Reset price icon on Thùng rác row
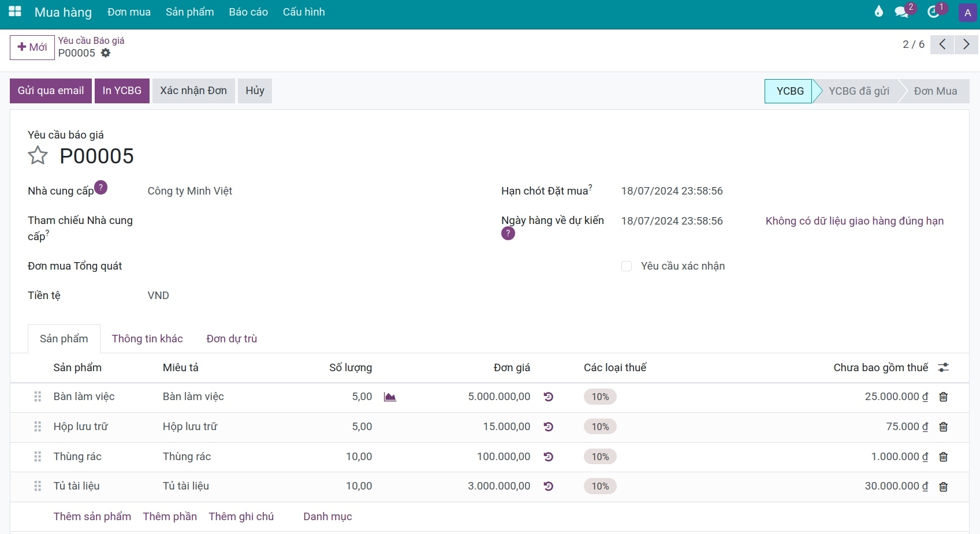The height and width of the screenshot is (534, 980). 549,457
